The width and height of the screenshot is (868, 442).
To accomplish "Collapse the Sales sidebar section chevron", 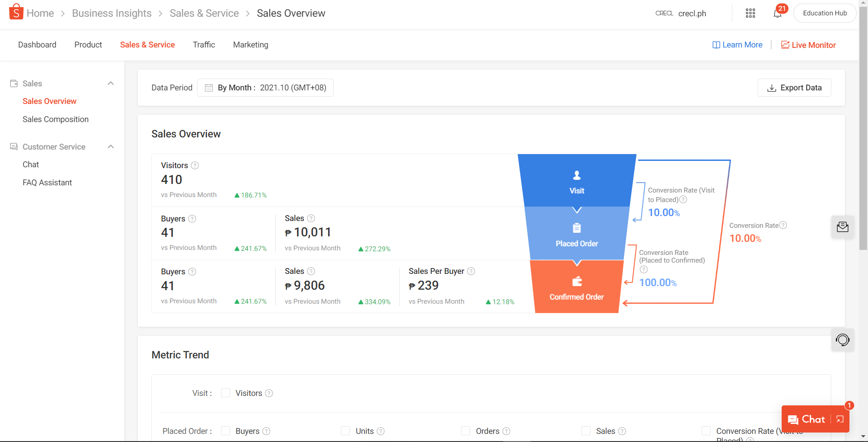I will [111, 83].
